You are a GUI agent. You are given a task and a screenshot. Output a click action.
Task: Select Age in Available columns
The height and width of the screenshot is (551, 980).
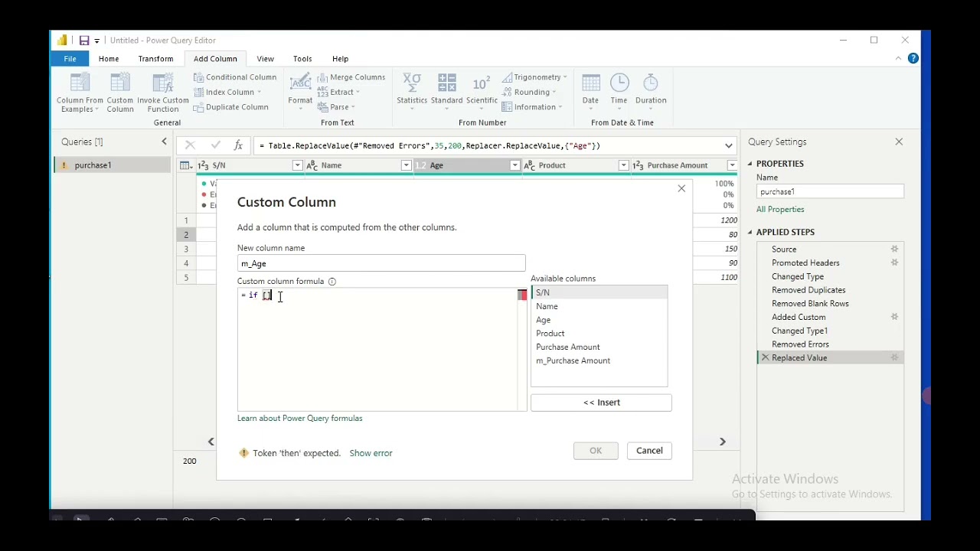click(x=599, y=320)
